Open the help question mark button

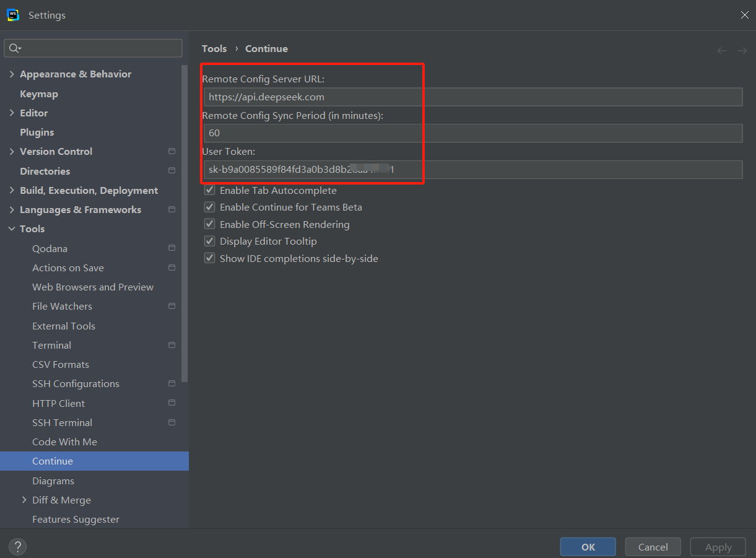point(17,547)
